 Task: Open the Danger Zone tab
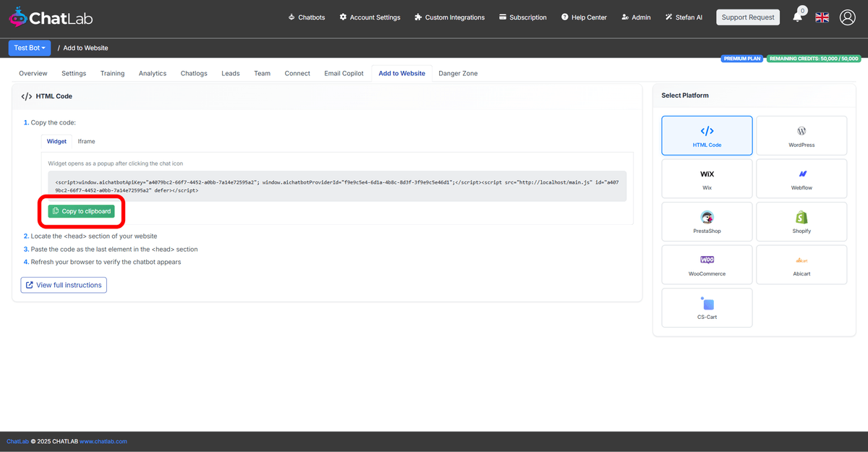(x=457, y=73)
